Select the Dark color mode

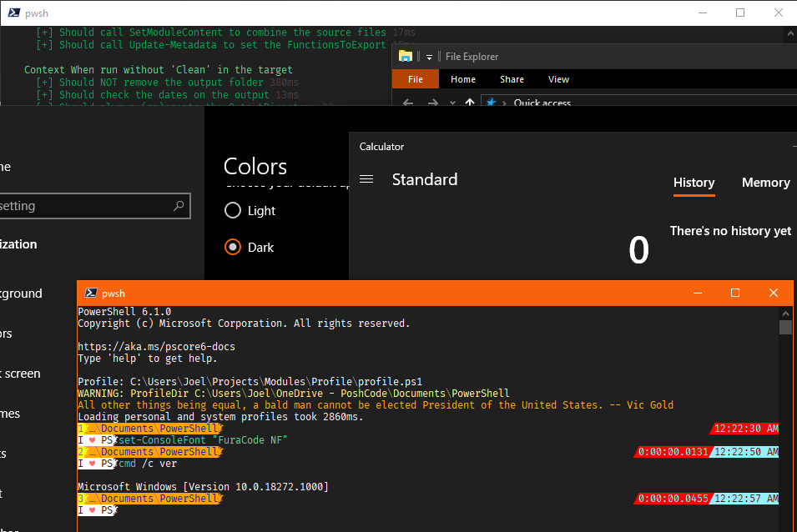(233, 247)
